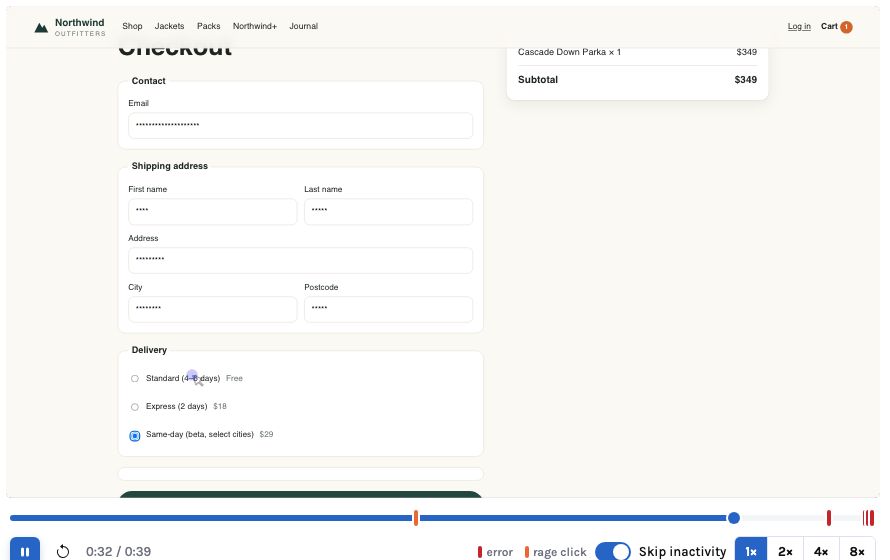Set playback speed to 2x
Screen dimensions: 890x560
tap(786, 551)
